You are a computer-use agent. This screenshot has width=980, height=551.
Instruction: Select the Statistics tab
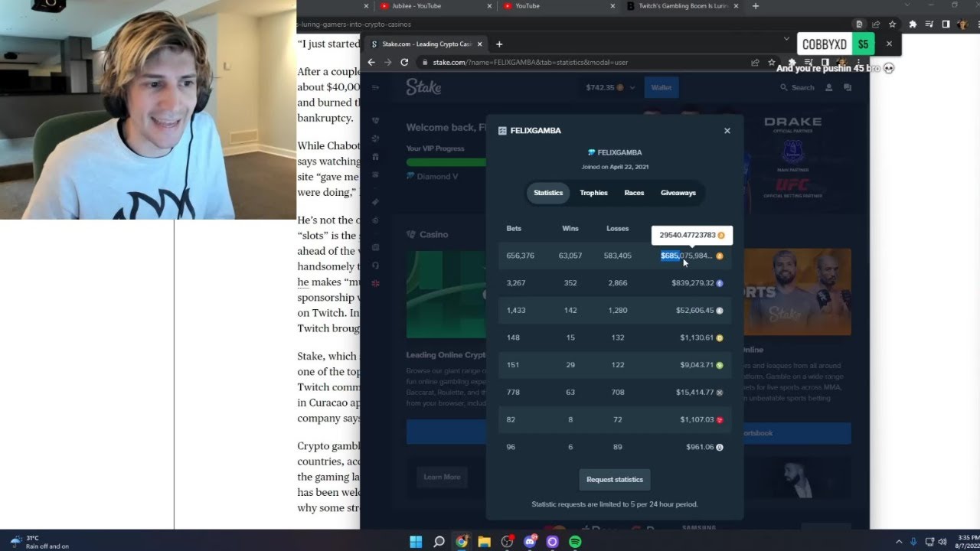tap(548, 193)
